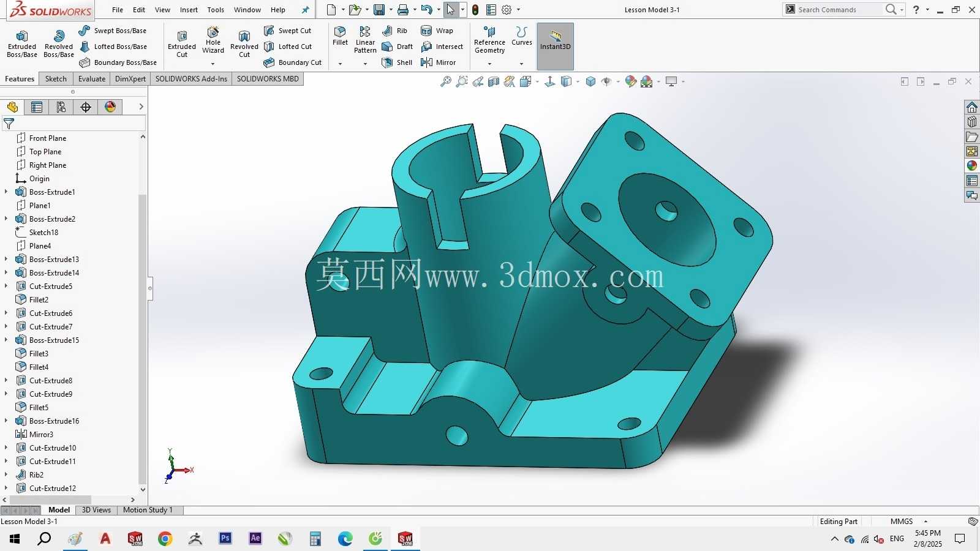Switch to the DimXpert tab
Viewport: 980px width, 551px height.
click(x=130, y=79)
